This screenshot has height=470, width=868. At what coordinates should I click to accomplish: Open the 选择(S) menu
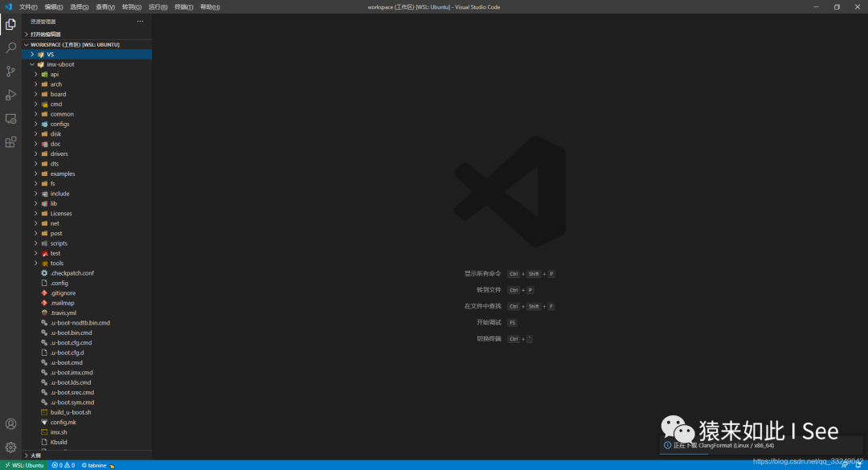pos(79,7)
